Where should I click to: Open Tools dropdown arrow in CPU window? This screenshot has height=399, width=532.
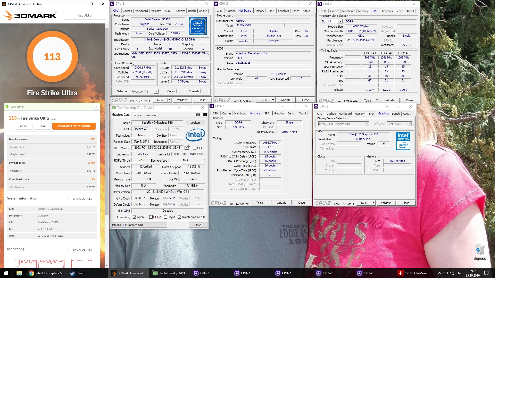click(169, 100)
